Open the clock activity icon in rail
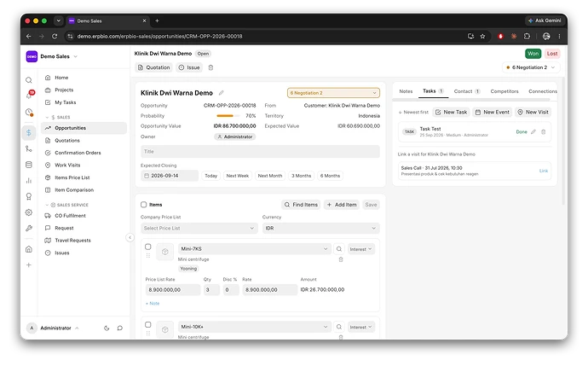The image size is (588, 366). 29,112
